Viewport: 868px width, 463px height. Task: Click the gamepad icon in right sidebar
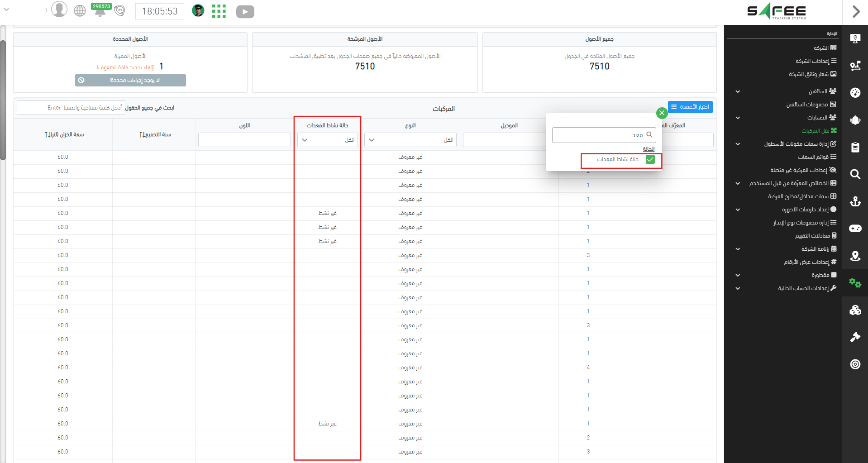point(855,229)
